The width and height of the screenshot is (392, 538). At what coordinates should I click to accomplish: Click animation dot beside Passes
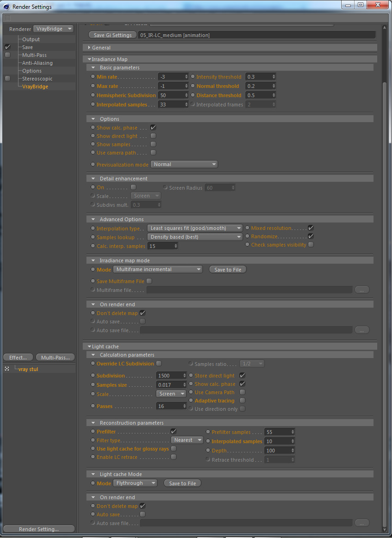click(x=93, y=406)
